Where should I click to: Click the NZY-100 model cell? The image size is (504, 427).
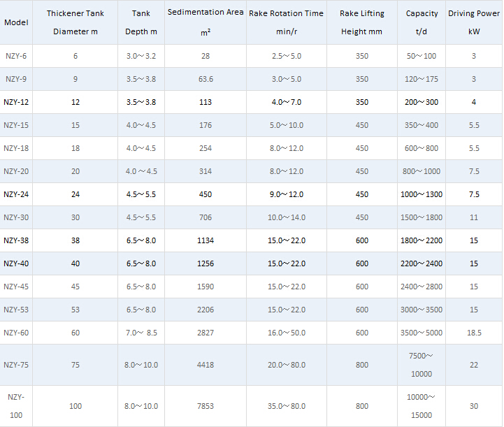coord(16,406)
